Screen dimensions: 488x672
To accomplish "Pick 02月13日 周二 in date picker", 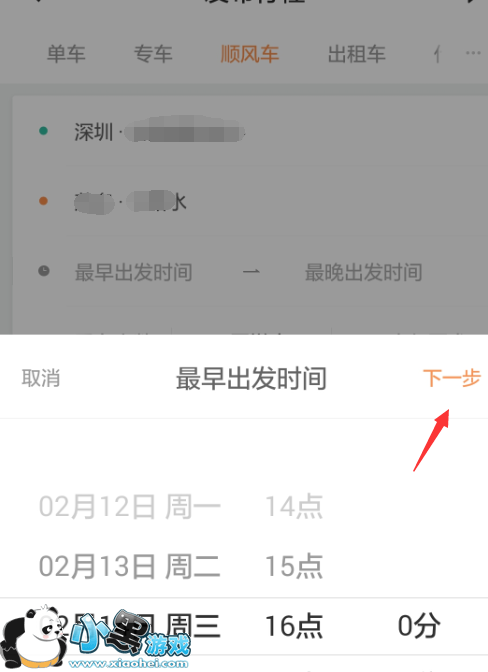I will [129, 566].
